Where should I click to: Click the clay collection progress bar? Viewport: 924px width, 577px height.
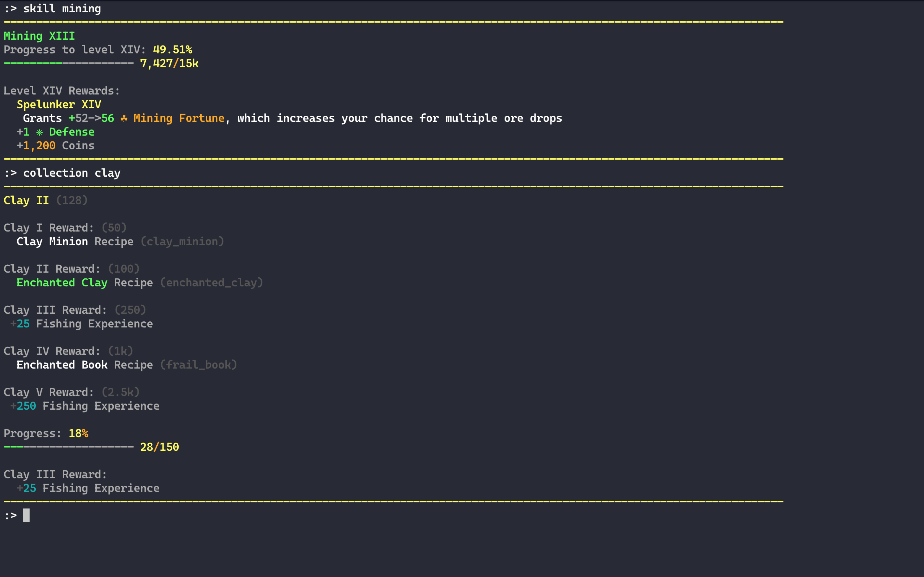click(69, 447)
